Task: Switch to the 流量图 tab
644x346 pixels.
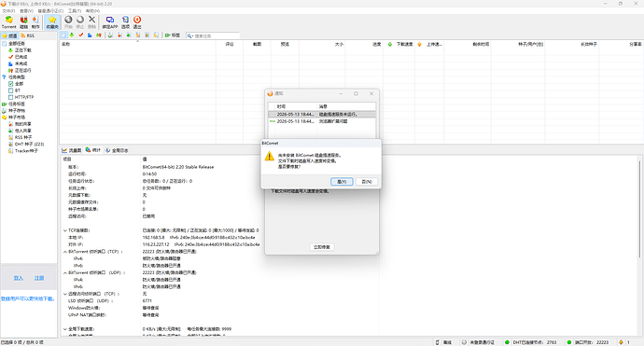Action: pos(72,150)
